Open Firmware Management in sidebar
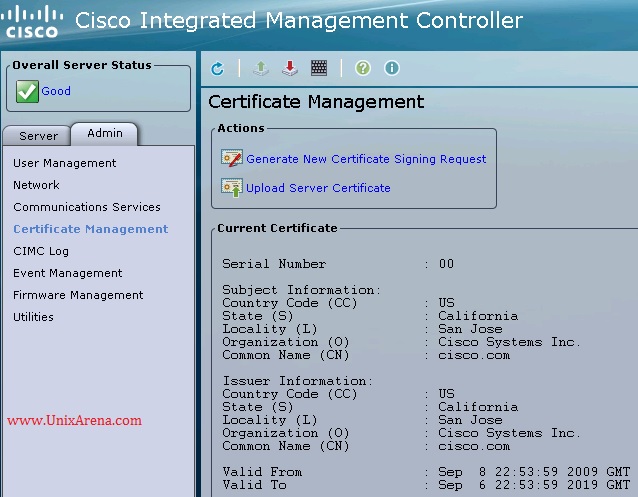Screen dimensions: 638x497 tap(78, 295)
